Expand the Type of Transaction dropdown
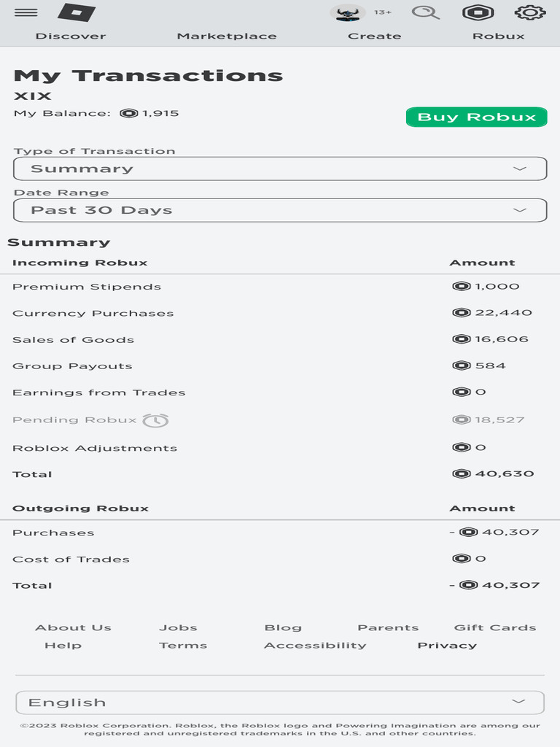Image resolution: width=560 pixels, height=747 pixels. [x=280, y=169]
